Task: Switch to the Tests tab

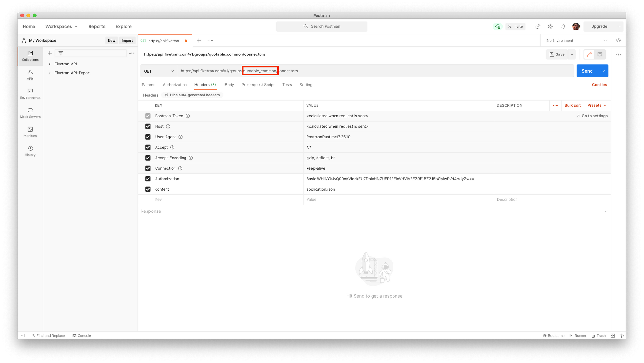Action: coord(287,85)
